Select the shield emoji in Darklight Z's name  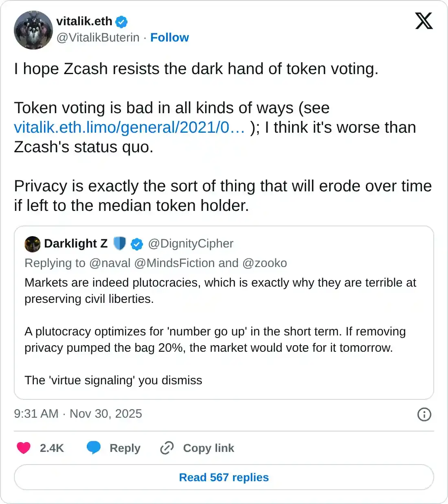[x=119, y=243]
